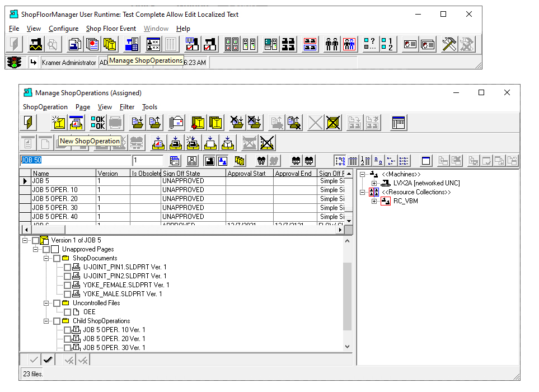This screenshot has width=539, height=392.
Task: Click the stacked yellow boxes filter icon
Action: tap(240, 161)
